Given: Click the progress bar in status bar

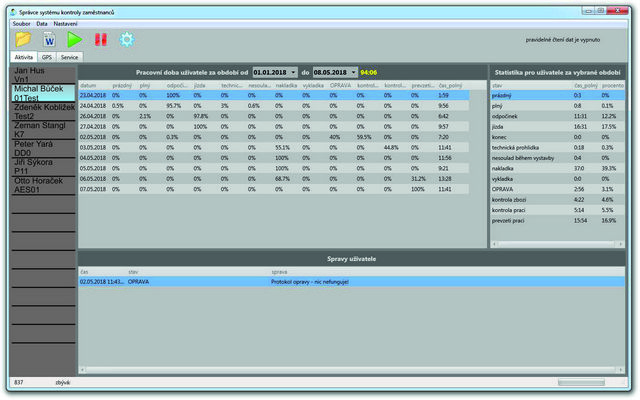Looking at the screenshot, I should (581, 382).
